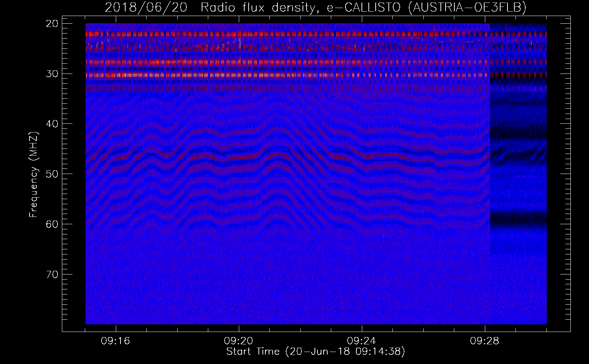Select the 30 MHz frequency tick label

tap(52, 74)
